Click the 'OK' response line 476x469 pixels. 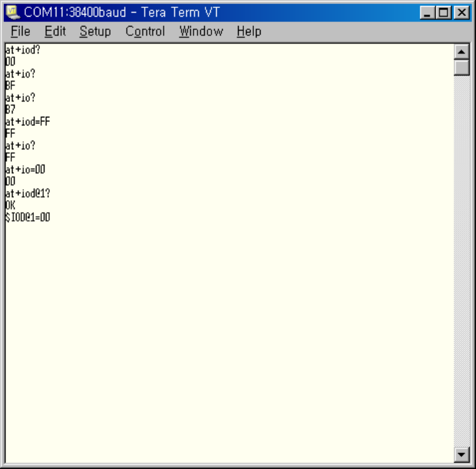pyautogui.click(x=11, y=206)
